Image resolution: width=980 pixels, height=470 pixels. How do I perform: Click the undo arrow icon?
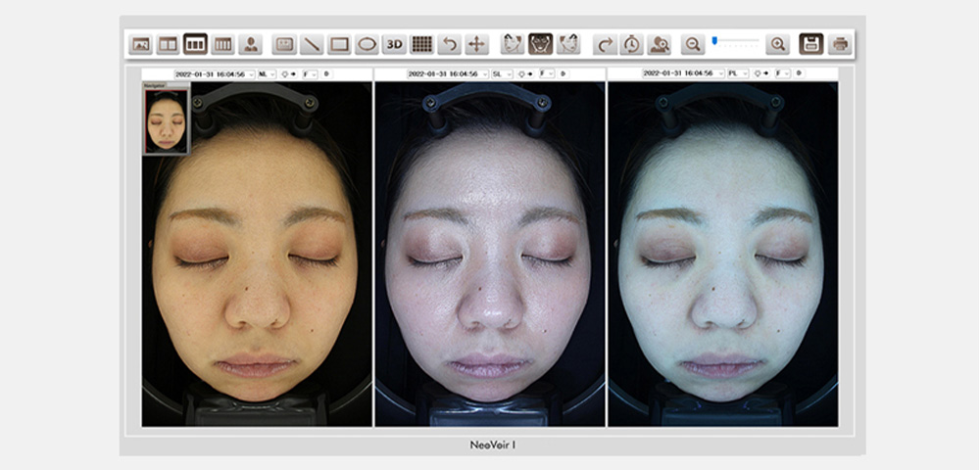pyautogui.click(x=450, y=44)
